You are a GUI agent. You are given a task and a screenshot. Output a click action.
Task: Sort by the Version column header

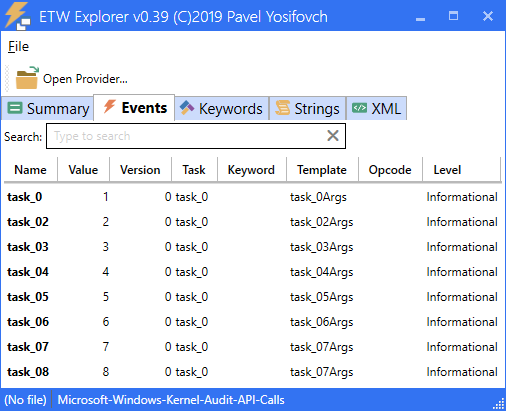(140, 170)
